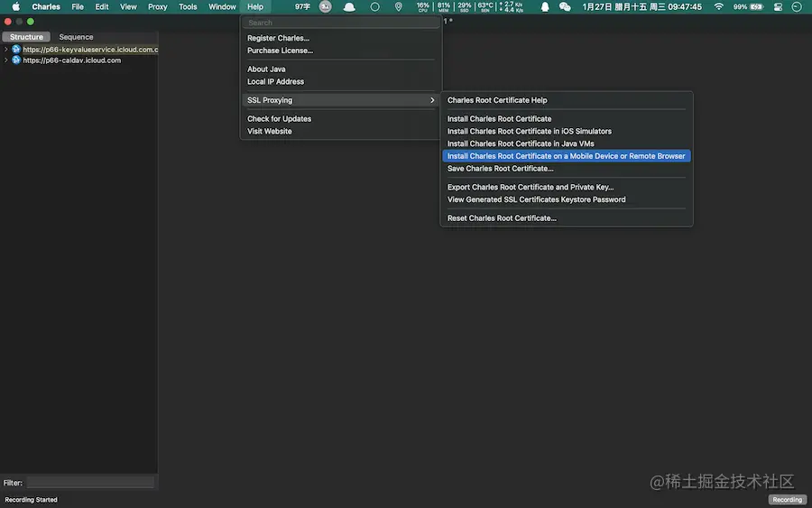Click the circle icon in menu bar

(x=375, y=6)
